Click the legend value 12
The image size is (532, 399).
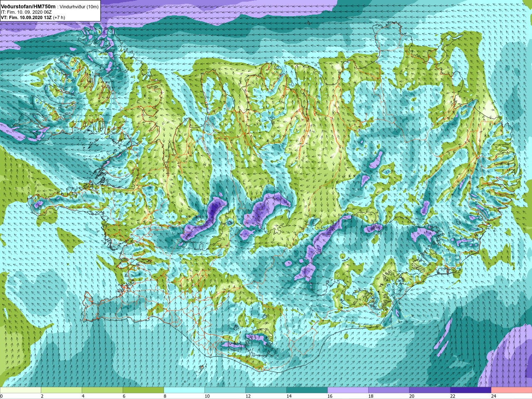click(x=248, y=396)
